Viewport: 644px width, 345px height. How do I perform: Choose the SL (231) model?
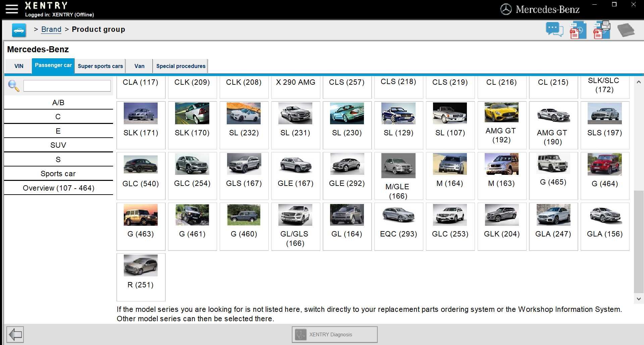[296, 125]
